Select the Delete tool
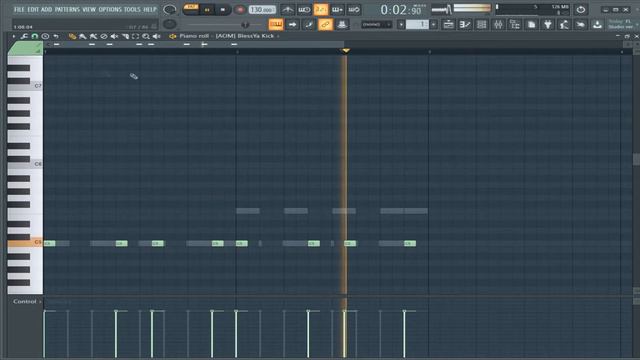The height and width of the screenshot is (360, 640). 104,36
